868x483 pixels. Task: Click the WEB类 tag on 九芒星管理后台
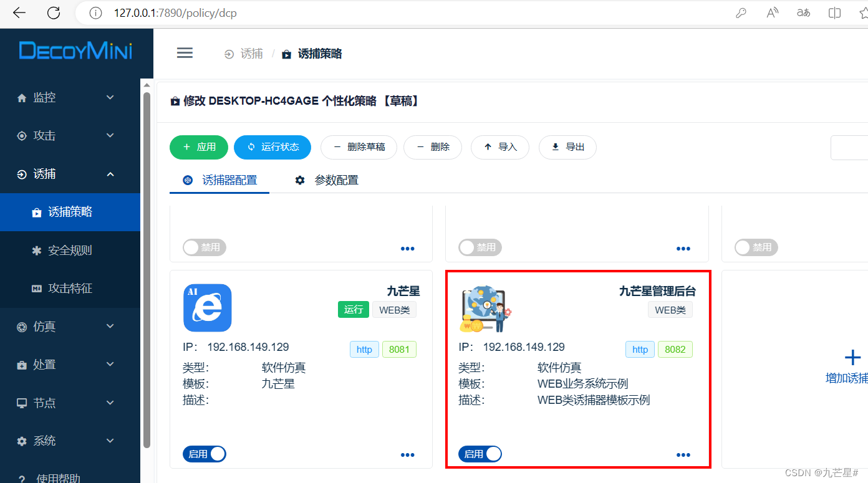click(670, 310)
